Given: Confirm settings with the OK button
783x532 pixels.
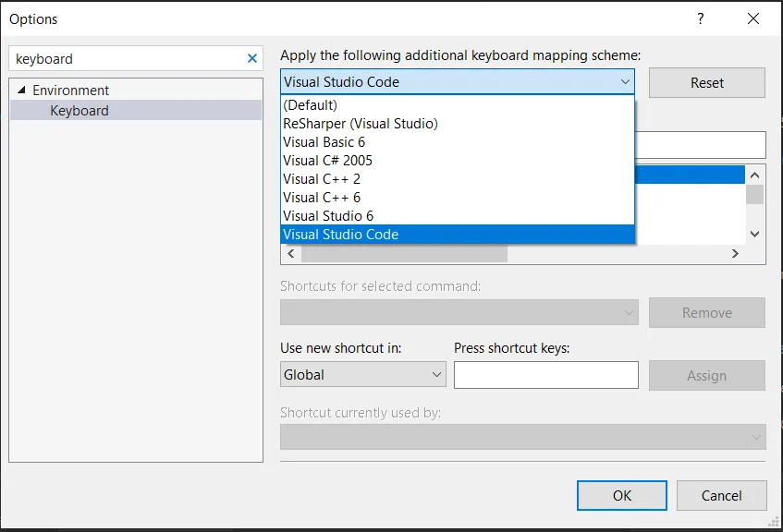Looking at the screenshot, I should (621, 495).
